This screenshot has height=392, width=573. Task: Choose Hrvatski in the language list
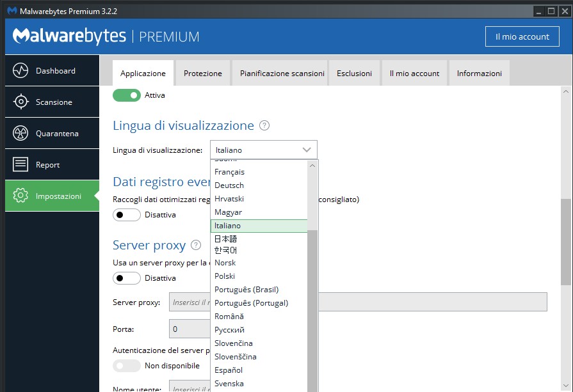(x=259, y=199)
